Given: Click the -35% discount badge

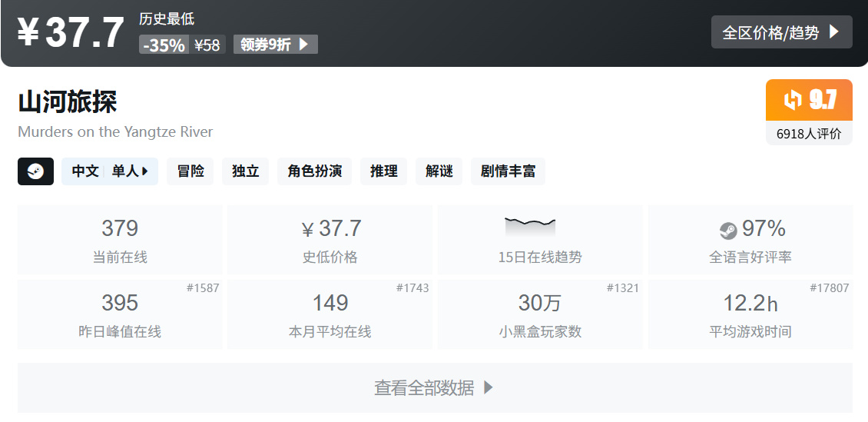Looking at the screenshot, I should point(164,45).
